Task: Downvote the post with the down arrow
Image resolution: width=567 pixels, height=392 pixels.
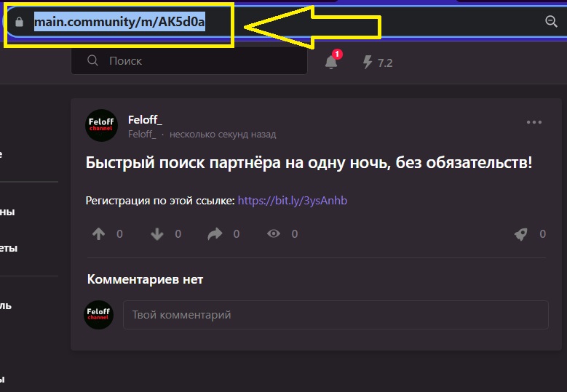Action: pyautogui.click(x=157, y=233)
